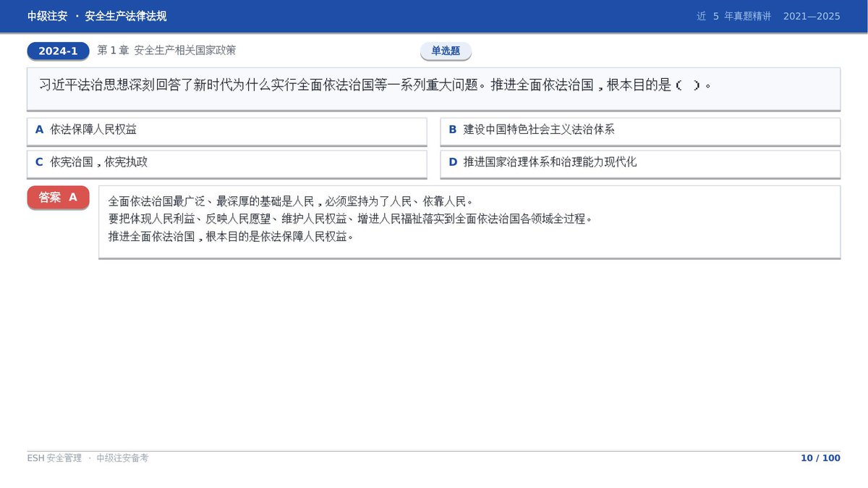Screen dimensions: 868x488
Task: Click explanation line 要把体现人民利益、反映人民愿望
Action: click(x=350, y=219)
